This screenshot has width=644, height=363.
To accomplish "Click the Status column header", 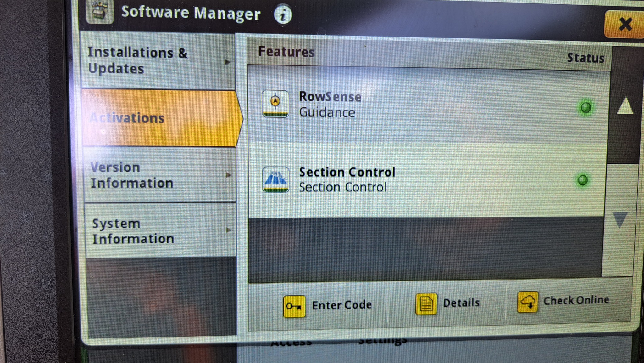I will click(586, 58).
